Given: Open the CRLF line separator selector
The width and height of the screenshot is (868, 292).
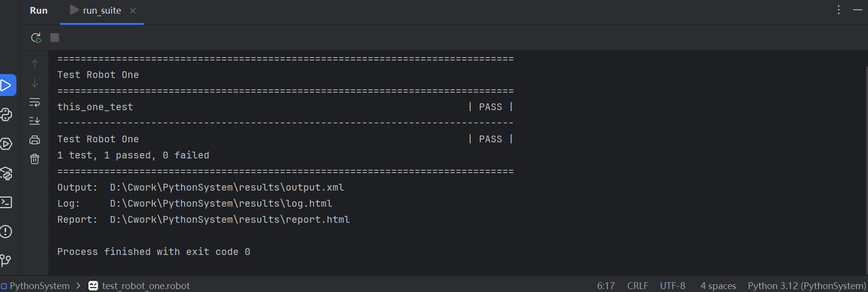Looking at the screenshot, I should click(x=638, y=286).
